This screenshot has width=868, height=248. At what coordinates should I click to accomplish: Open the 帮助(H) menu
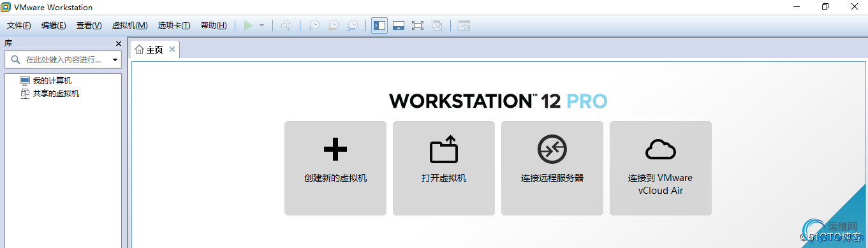point(213,26)
